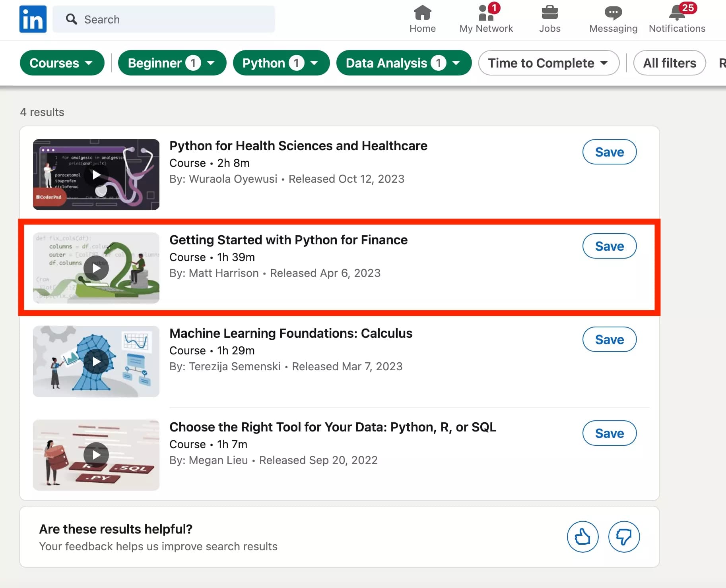The image size is (726, 588).
Task: Click the LinkedIn home logo
Action: [33, 19]
